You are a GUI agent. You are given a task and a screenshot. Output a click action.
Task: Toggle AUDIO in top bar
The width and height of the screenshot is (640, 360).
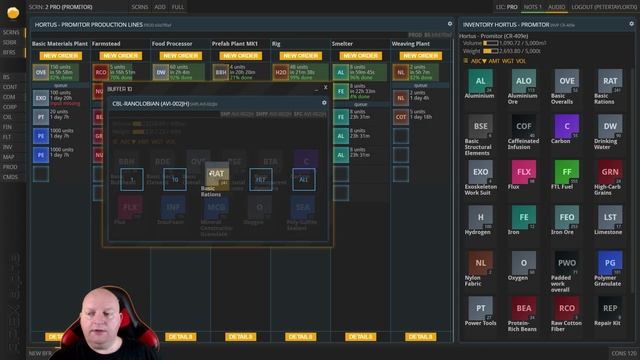coord(556,7)
